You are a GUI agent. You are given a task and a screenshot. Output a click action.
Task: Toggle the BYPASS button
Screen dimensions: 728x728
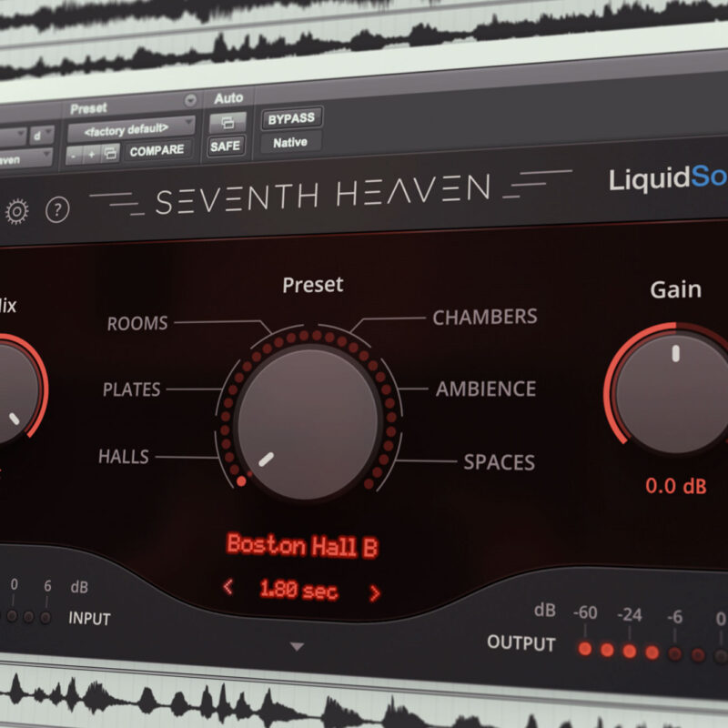[x=291, y=118]
